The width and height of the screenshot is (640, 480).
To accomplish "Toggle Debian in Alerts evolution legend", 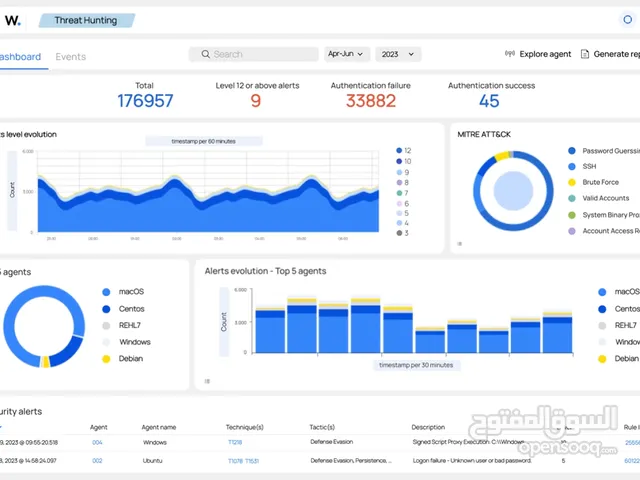I will (x=619, y=359).
